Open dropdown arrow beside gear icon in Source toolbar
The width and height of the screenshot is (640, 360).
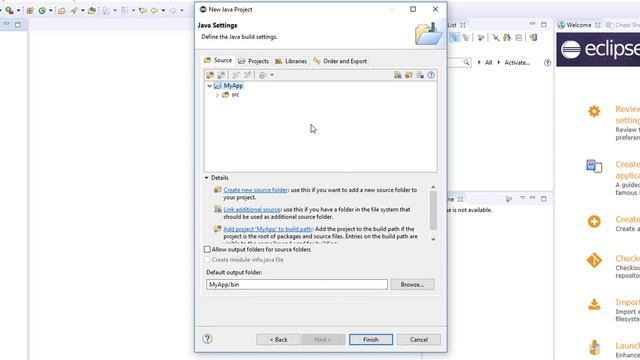coord(272,75)
